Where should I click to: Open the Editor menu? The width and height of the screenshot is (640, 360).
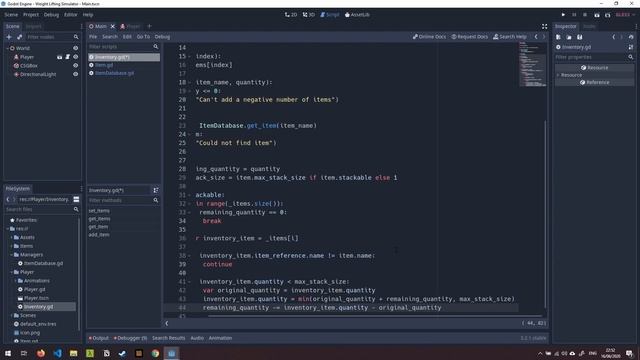point(70,15)
